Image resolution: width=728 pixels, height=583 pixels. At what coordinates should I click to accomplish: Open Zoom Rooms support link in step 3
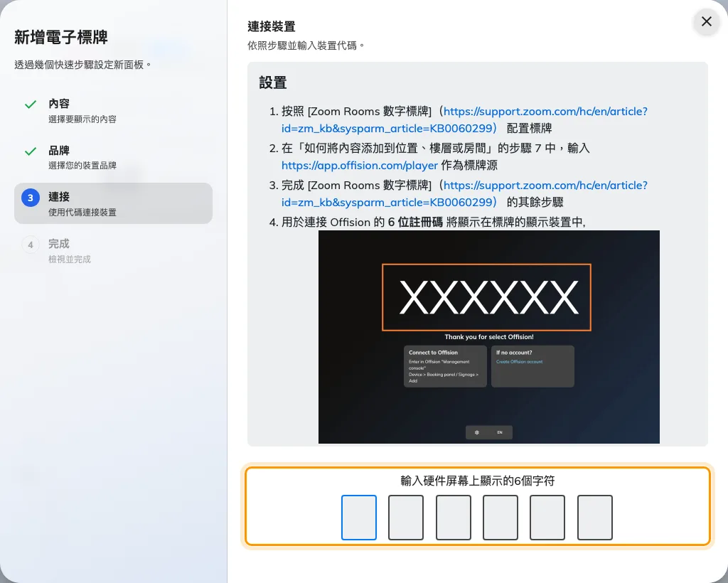(x=464, y=193)
